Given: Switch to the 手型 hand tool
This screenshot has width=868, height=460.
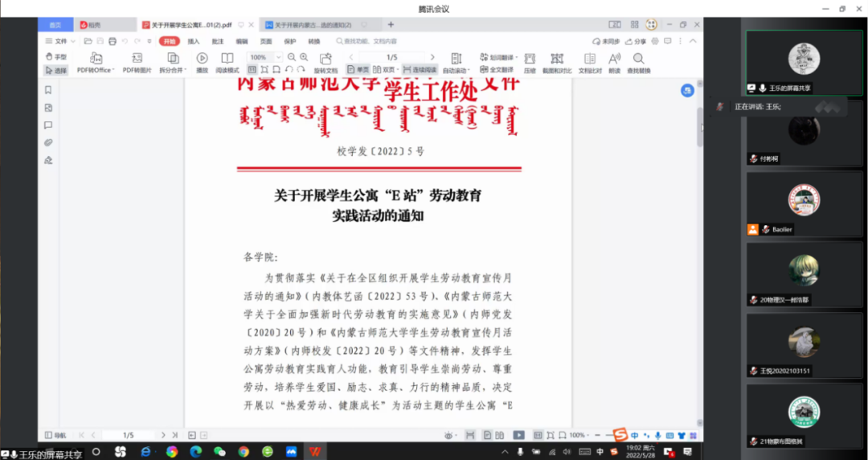Looking at the screenshot, I should 56,57.
